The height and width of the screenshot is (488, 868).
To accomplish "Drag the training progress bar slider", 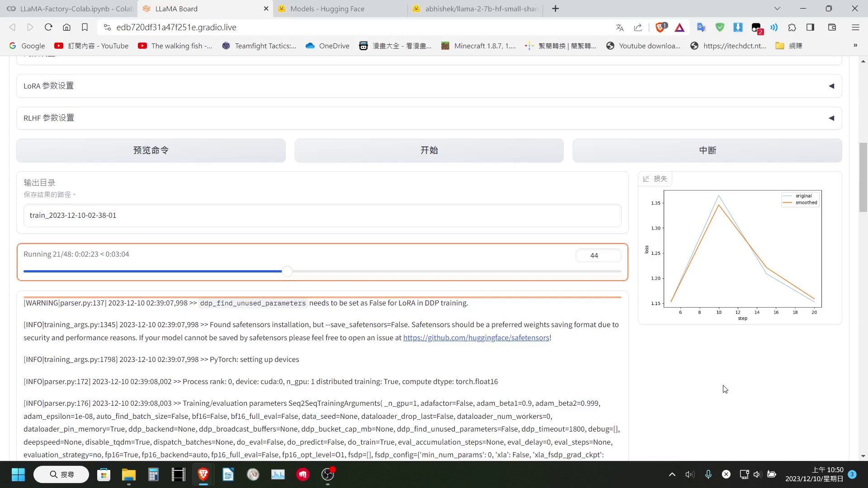I will (x=288, y=271).
